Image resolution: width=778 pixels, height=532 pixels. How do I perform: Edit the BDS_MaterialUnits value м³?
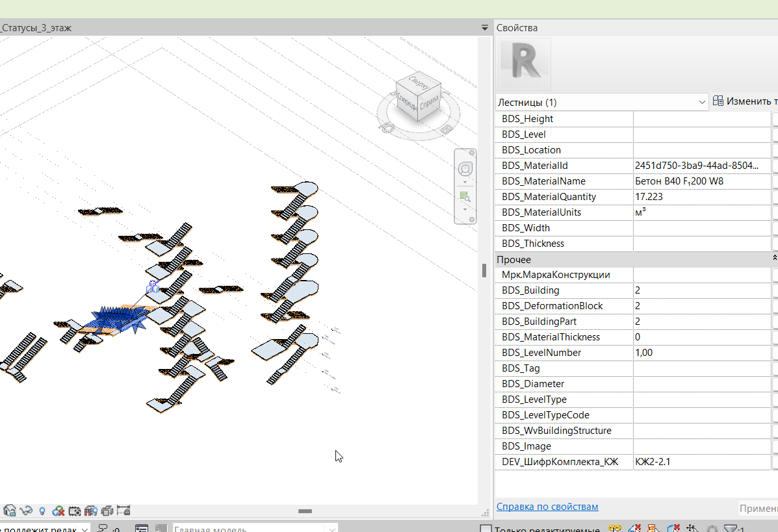pos(702,212)
